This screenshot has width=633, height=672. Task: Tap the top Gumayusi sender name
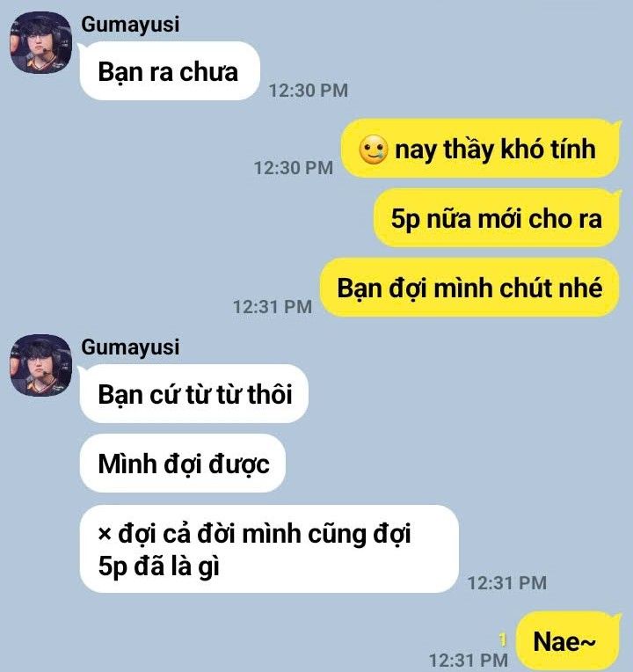(130, 25)
